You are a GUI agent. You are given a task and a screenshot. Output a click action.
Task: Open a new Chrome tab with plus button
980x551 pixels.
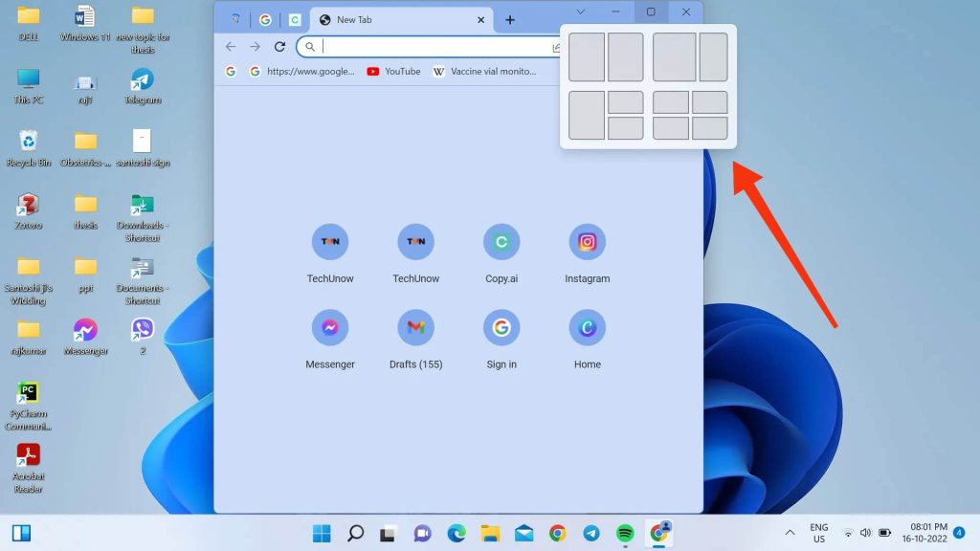pos(510,20)
